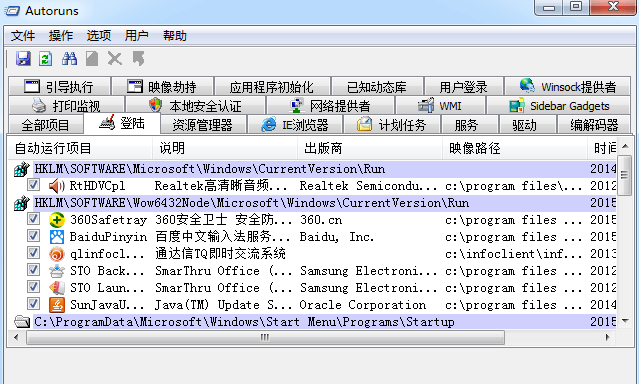
Task: Click the 360Safetray entry icon
Action: tap(57, 220)
